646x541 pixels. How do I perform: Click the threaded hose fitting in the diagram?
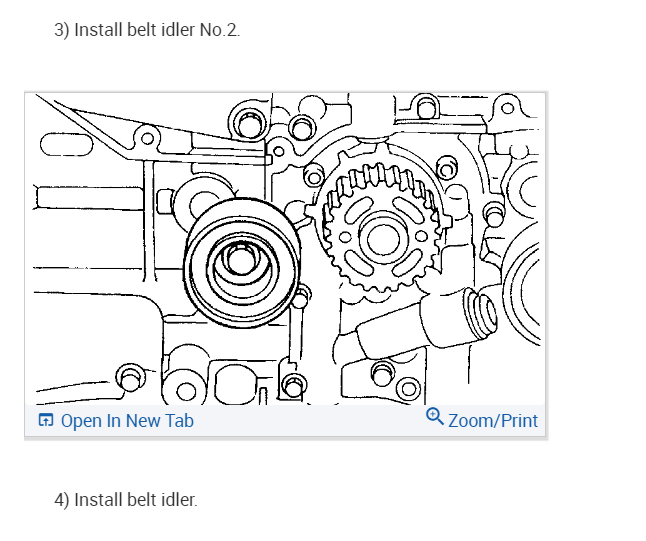click(482, 310)
